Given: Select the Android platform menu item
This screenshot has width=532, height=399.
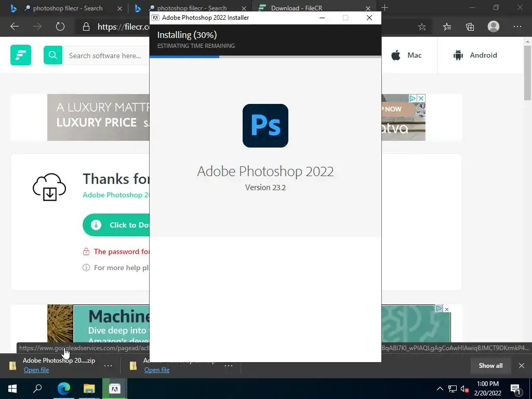Looking at the screenshot, I should (475, 55).
